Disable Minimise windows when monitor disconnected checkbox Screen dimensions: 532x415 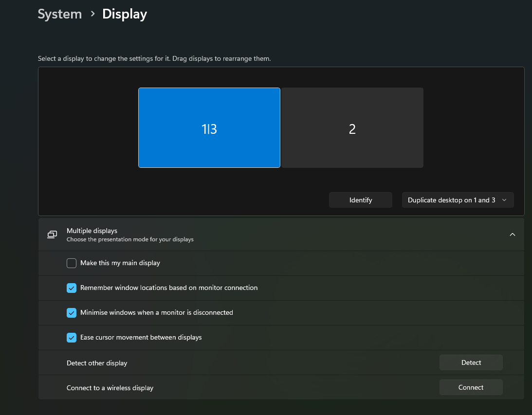point(72,313)
